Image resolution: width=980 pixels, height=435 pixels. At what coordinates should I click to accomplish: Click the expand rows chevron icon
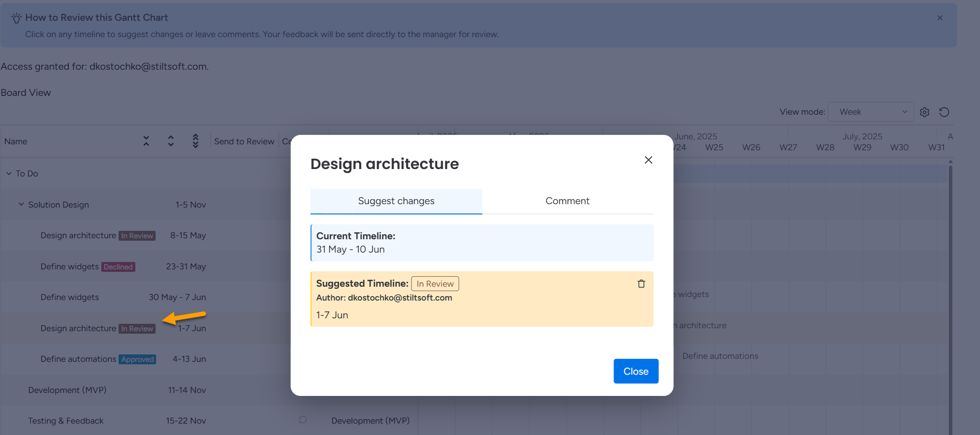point(171,141)
